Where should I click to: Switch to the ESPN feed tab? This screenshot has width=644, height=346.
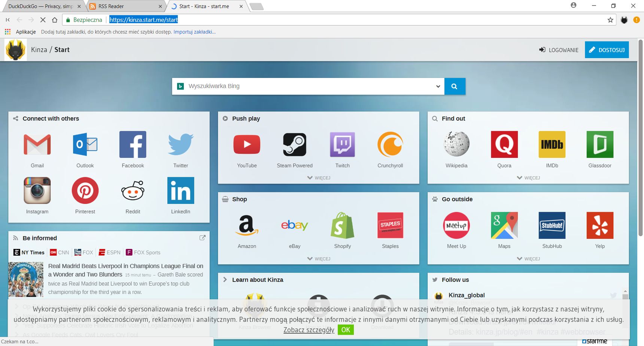(x=110, y=252)
